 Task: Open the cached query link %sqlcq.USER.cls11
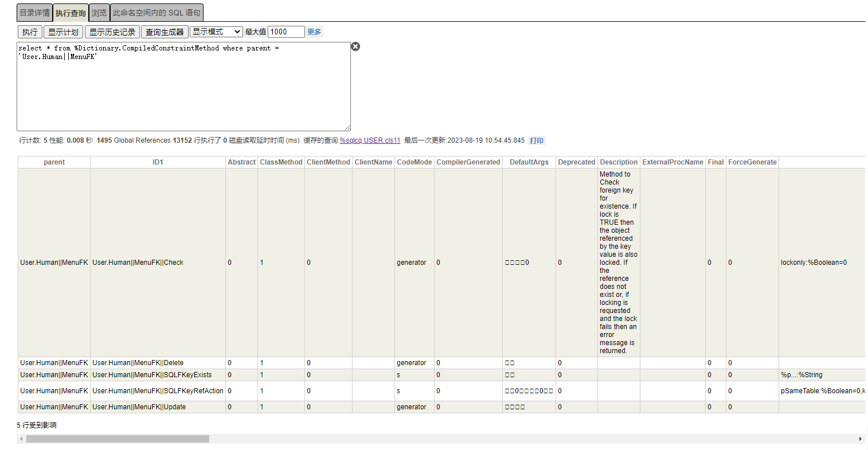[370, 140]
